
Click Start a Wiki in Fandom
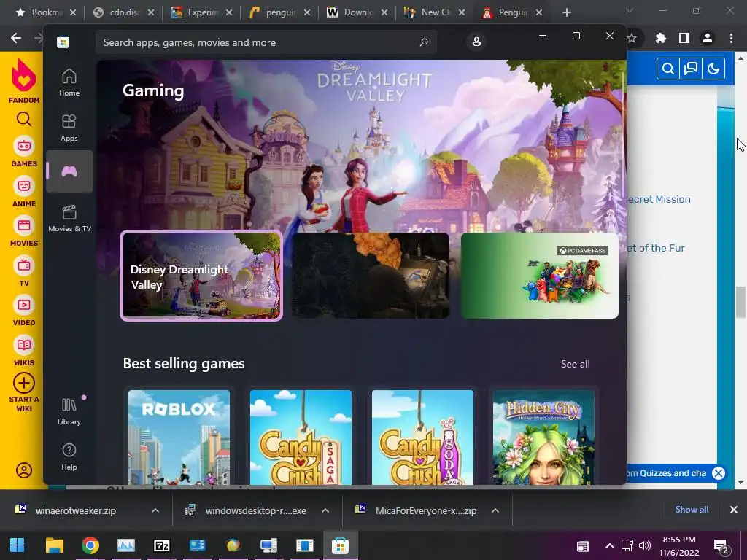24,393
